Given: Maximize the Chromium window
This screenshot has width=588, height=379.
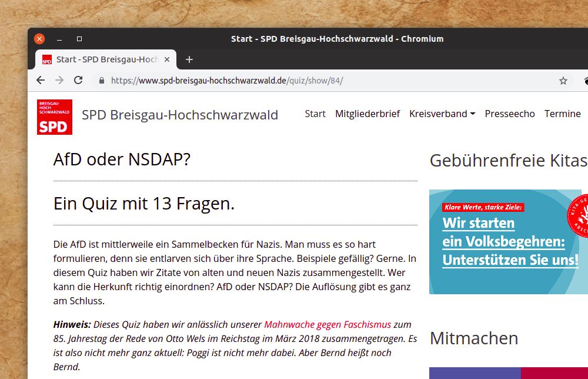Looking at the screenshot, I should [79, 39].
